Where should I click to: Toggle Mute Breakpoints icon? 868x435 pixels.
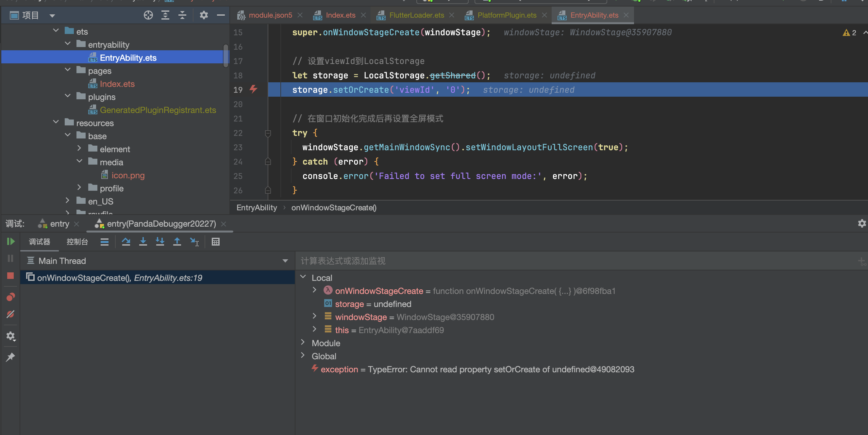point(10,314)
